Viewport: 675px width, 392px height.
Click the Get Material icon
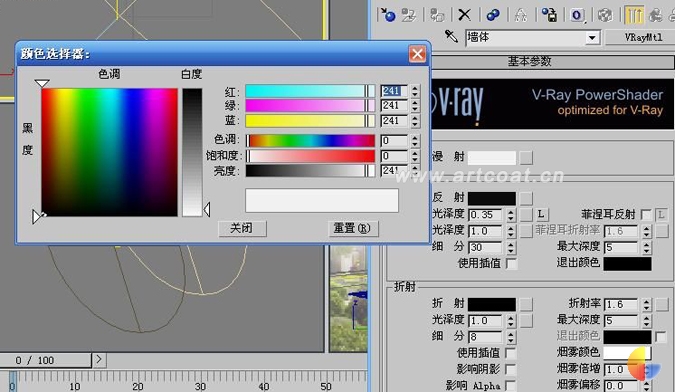(388, 15)
